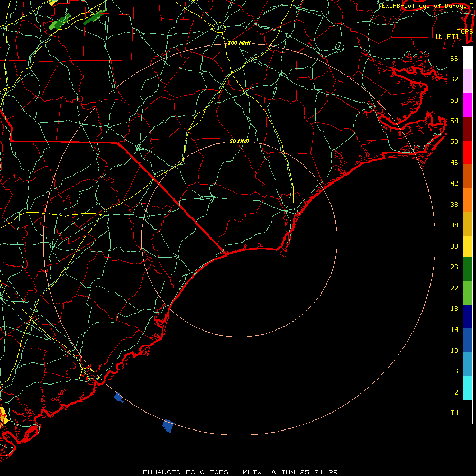Click the bright yellow legend swatch
The width and height of the screenshot is (476, 476).
coord(467,246)
